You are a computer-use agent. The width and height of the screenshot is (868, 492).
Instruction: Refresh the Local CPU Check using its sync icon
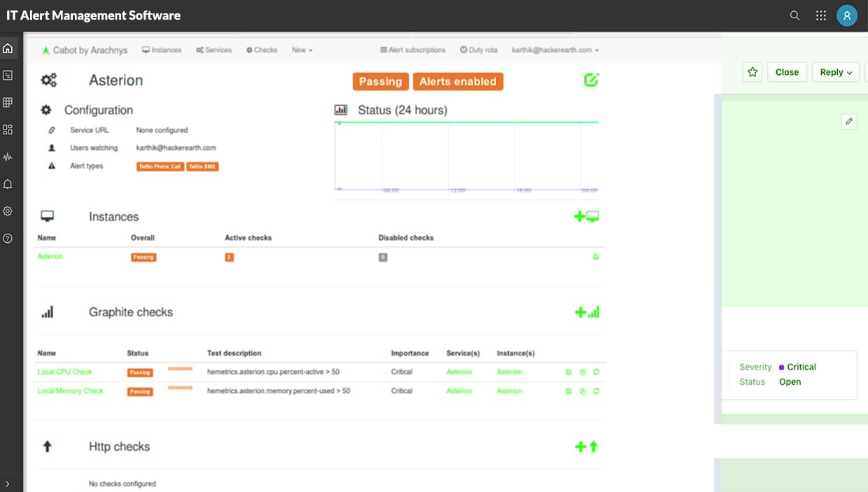(596, 372)
